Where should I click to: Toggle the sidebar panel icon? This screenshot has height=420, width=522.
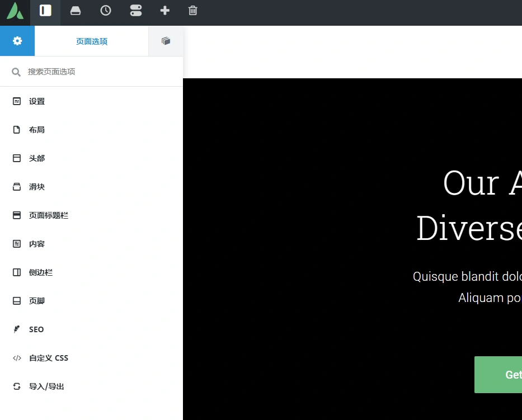[x=45, y=12]
